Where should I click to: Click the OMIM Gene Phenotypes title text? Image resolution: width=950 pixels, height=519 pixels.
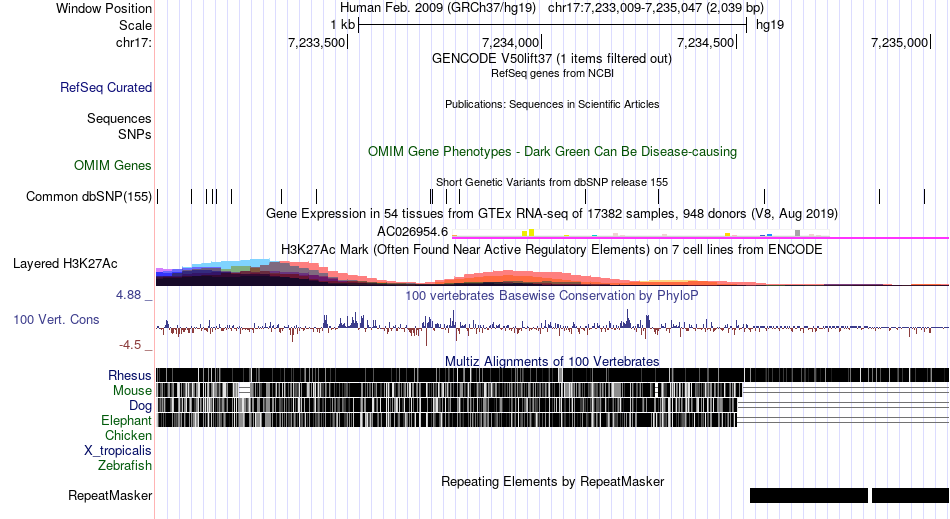point(552,151)
